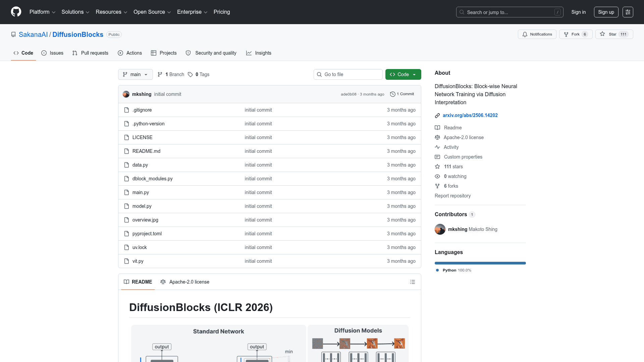Click the file icon next to overview.jpg
Image resolution: width=644 pixels, height=362 pixels.
[126, 220]
